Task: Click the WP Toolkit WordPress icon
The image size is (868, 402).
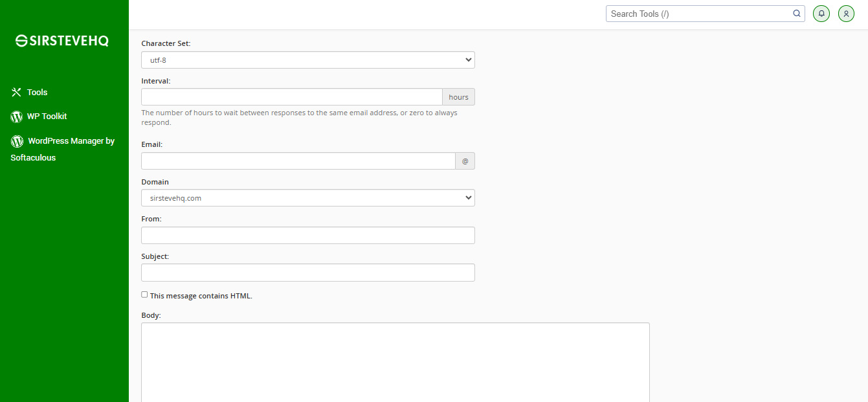Action: [x=17, y=117]
